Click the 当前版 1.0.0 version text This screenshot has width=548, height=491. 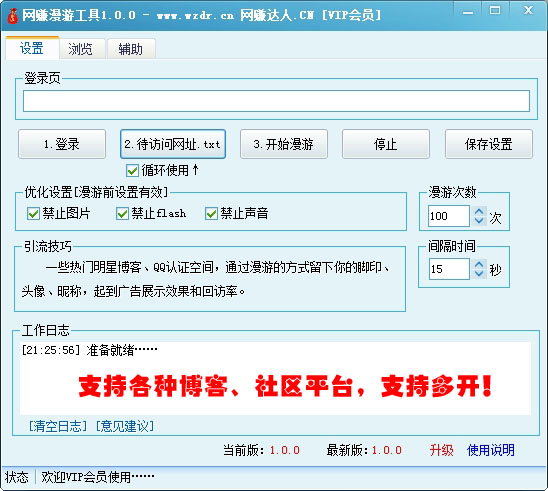261,450
